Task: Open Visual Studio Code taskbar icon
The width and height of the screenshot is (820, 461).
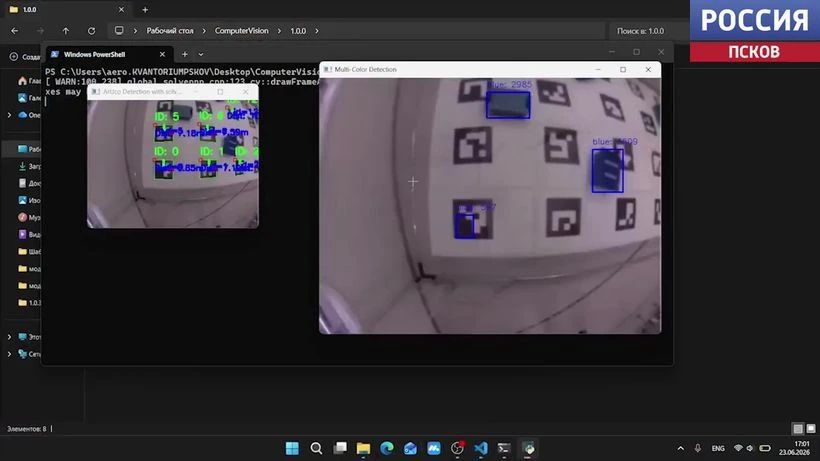Action: click(x=481, y=448)
